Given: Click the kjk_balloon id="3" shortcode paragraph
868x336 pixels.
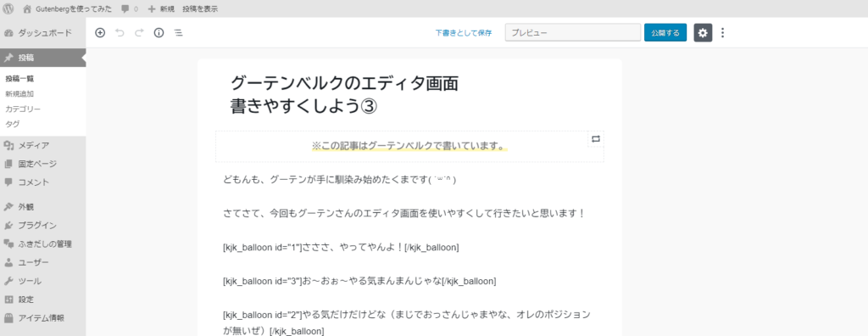Looking at the screenshot, I should click(359, 281).
